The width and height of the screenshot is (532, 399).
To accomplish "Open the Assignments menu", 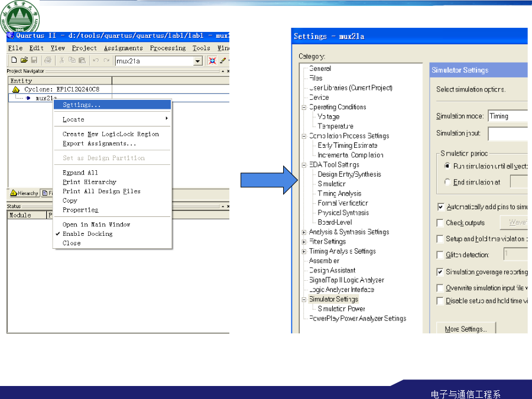I will pyautogui.click(x=123, y=48).
